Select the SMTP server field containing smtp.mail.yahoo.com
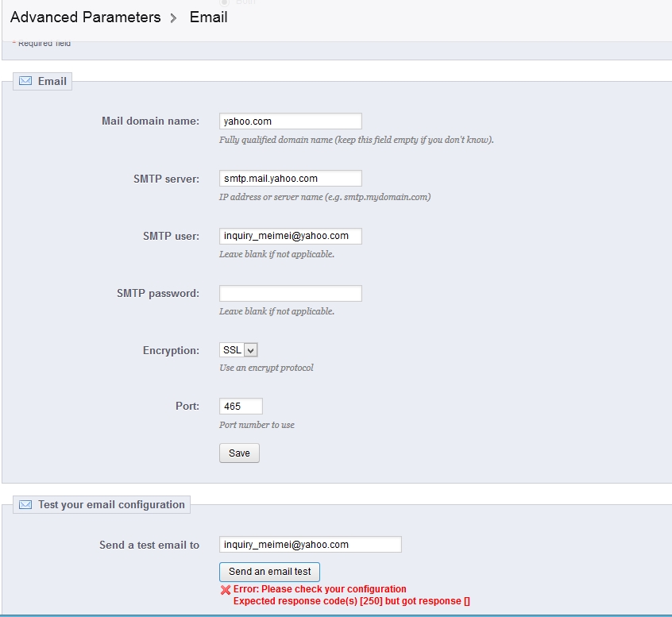672x617 pixels. (x=290, y=178)
